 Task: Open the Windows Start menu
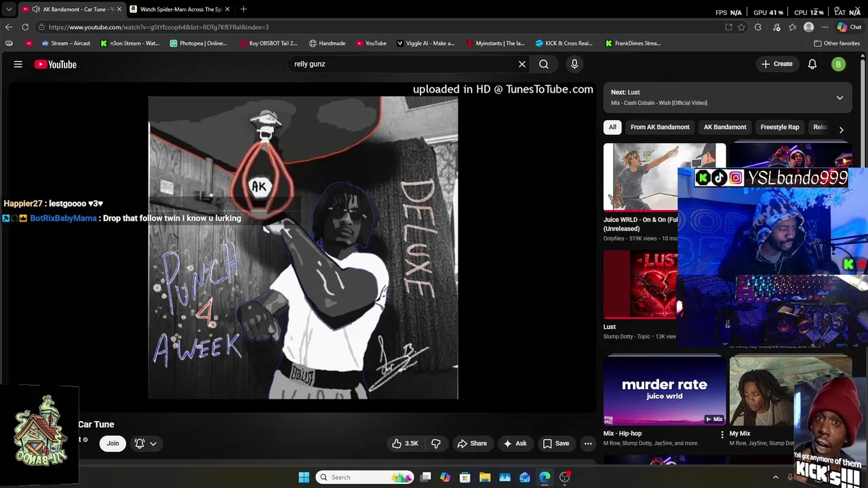pyautogui.click(x=304, y=477)
